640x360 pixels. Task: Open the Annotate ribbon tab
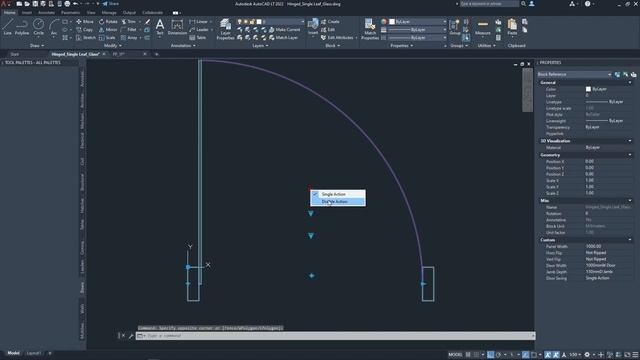pos(46,13)
